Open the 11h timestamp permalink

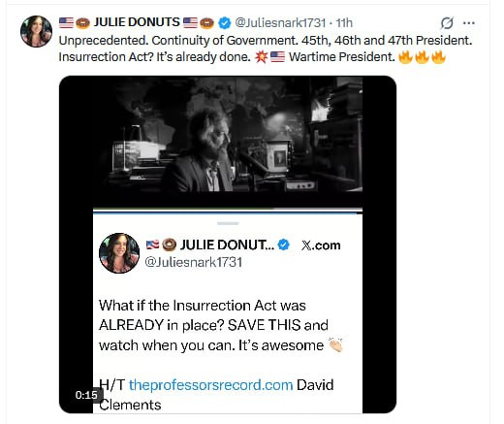344,23
